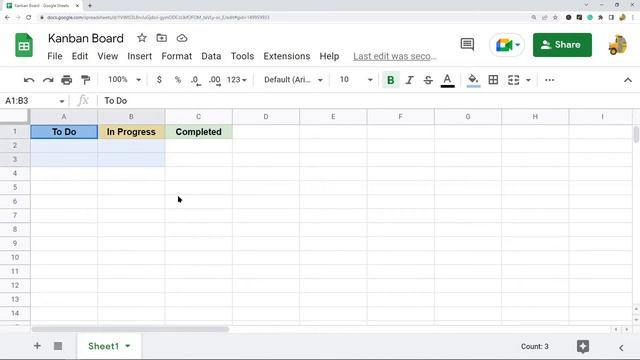Open the Tools menu
The height and width of the screenshot is (360, 640).
(242, 56)
